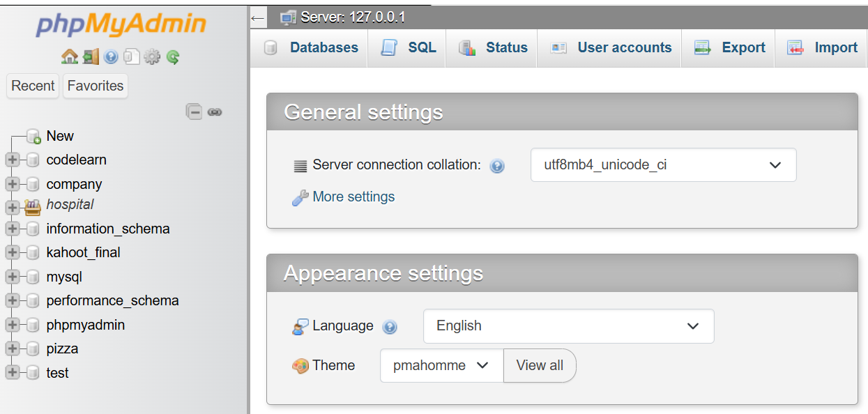The height and width of the screenshot is (414, 868).
Task: Click help icon next to Language
Action: [390, 327]
